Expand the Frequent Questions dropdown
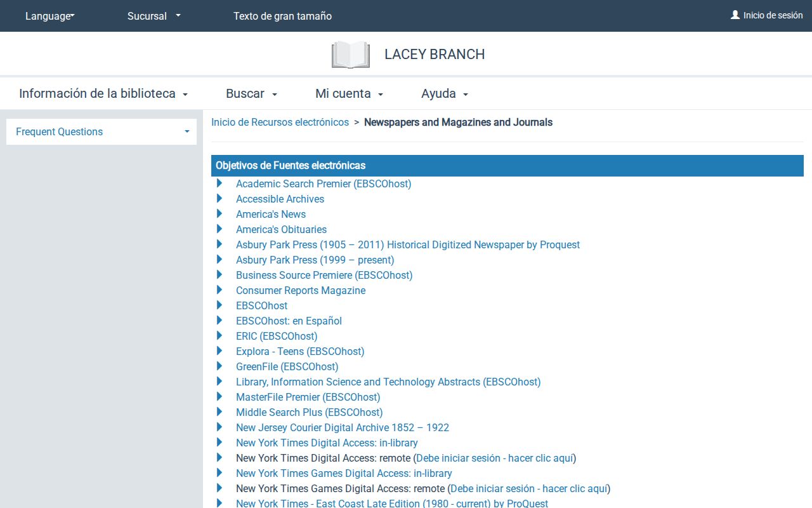Screen dimensions: 812x508 click(x=101, y=131)
